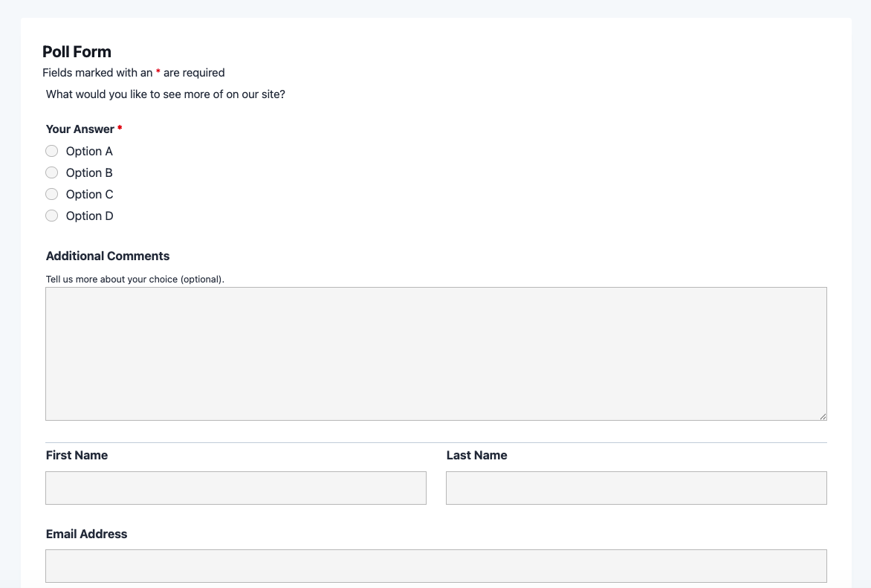Click the Email Address input field
Image resolution: width=871 pixels, height=588 pixels.
[435, 566]
